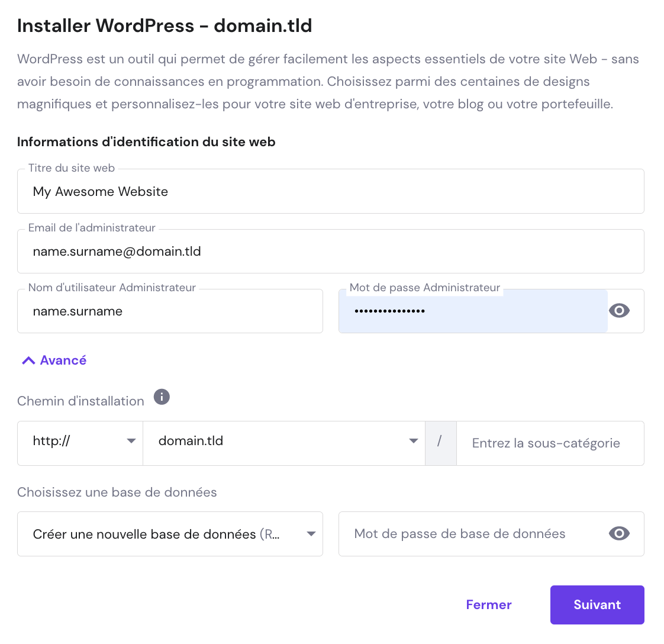Click the subdirectory field 'Entrez la sous-catégorie'
This screenshot has height=644, width=664.
(550, 443)
